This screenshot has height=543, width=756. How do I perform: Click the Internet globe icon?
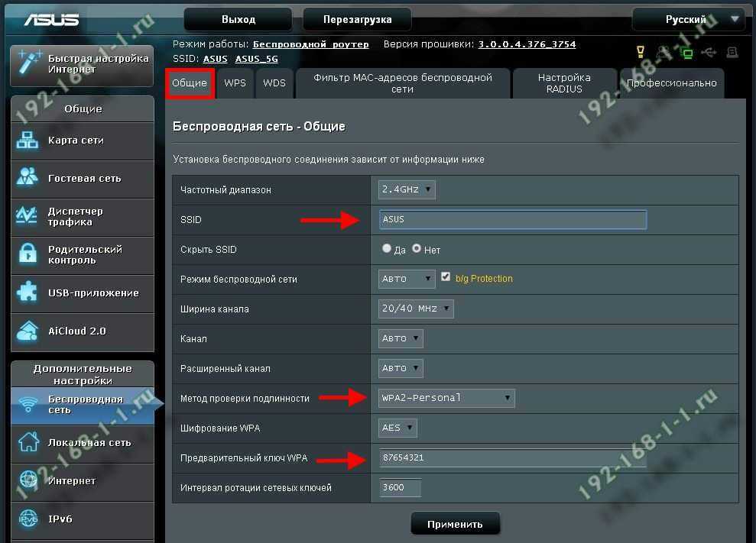[x=28, y=480]
